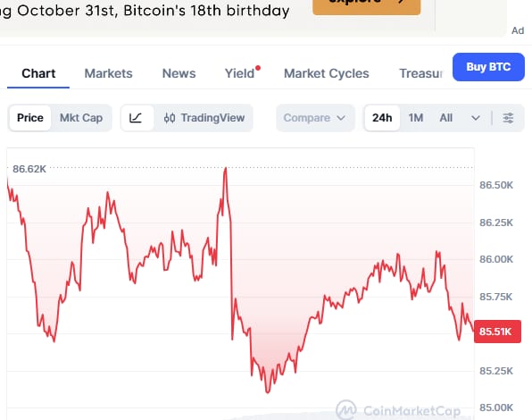
Task: Switch to the Markets tab
Action: point(109,73)
